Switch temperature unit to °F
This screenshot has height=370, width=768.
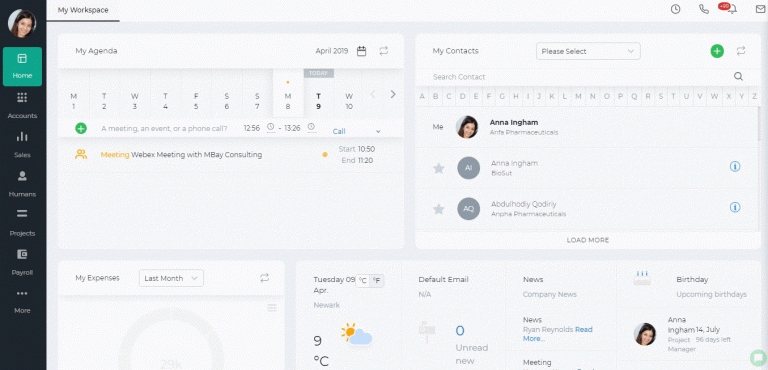click(x=377, y=281)
